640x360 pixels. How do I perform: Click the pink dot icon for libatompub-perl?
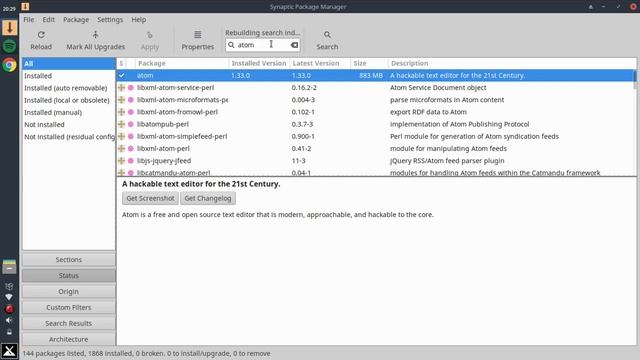click(x=131, y=124)
